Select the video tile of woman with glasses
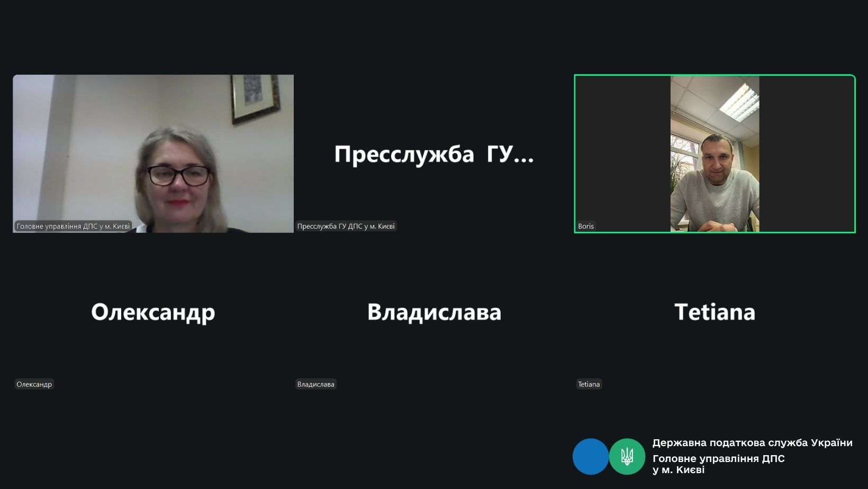Viewport: 868px width, 489px height. click(x=153, y=153)
